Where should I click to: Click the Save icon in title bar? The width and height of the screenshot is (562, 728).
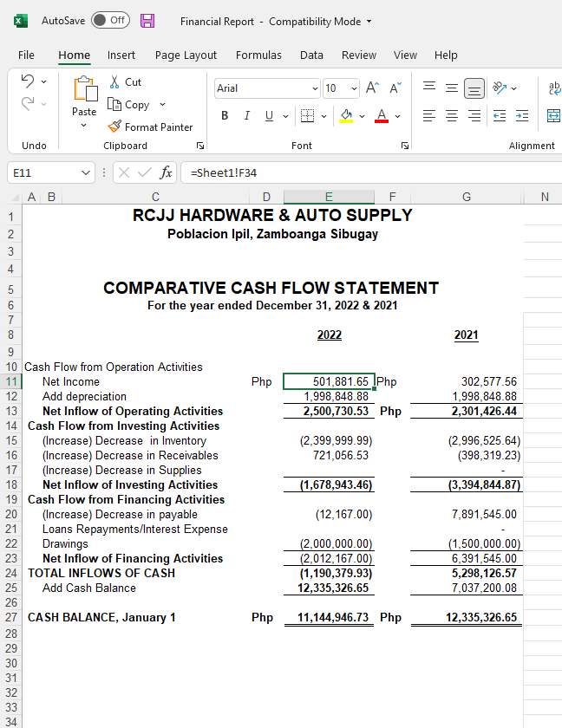coord(147,21)
